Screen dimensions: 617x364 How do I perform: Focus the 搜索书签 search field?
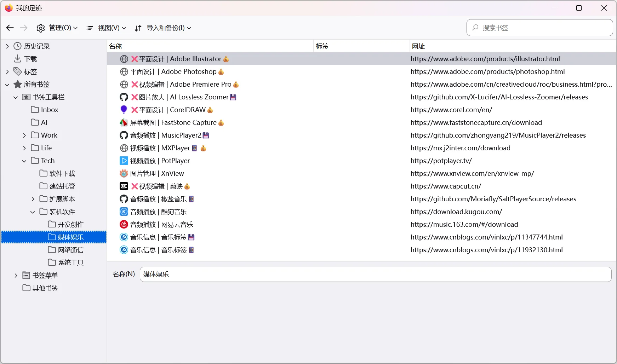tap(539, 28)
